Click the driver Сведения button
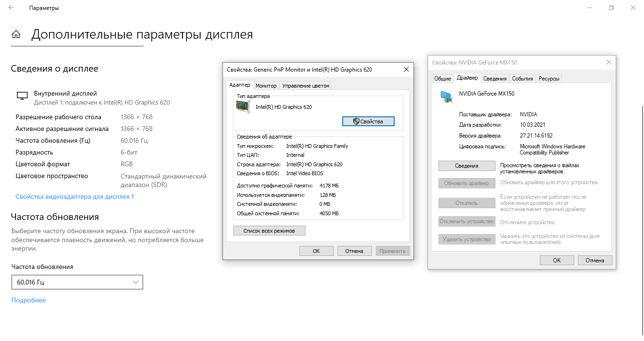Screen dimensions: 644x341 pos(467,166)
